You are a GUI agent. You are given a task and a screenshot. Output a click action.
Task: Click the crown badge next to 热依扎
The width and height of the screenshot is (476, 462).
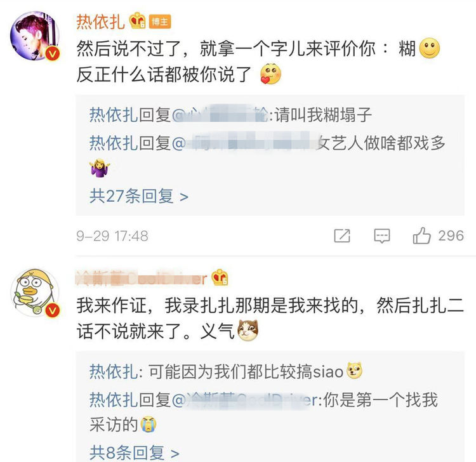(138, 21)
